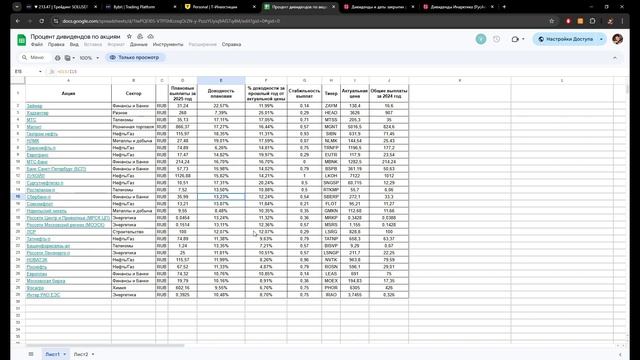Open the Правка menu
The height and width of the screenshot is (360, 640).
point(56,44)
